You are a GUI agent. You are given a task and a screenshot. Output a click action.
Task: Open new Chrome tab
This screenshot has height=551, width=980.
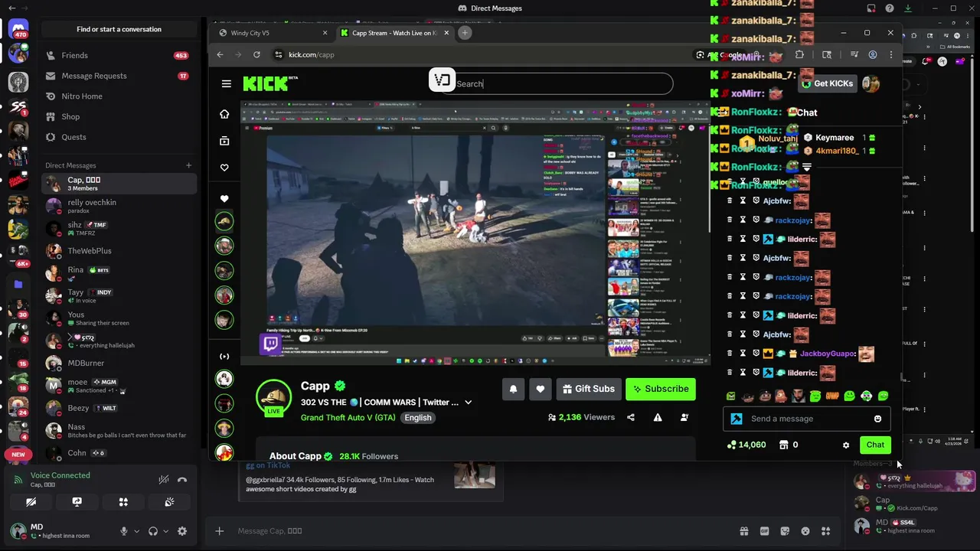pyautogui.click(x=465, y=33)
